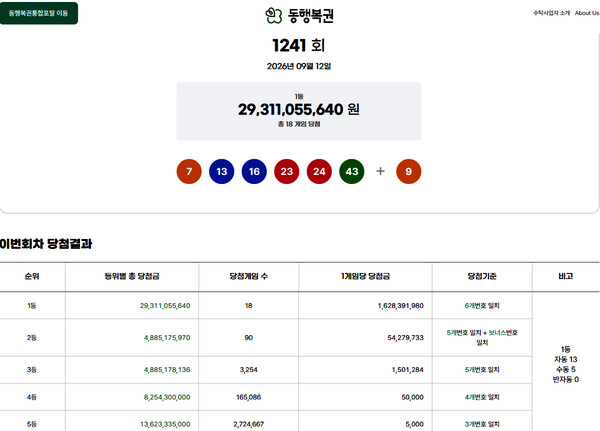This screenshot has height=431, width=600.
Task: Click the winning games count 90 cell
Action: (249, 338)
